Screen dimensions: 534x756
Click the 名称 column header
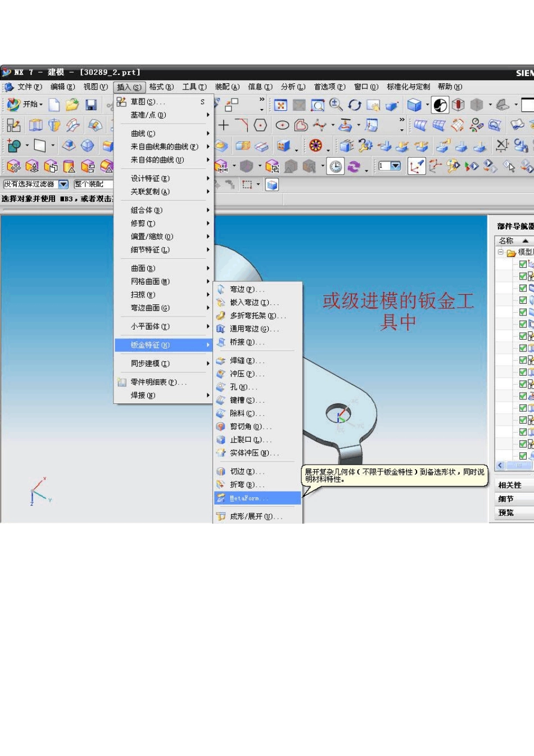coord(514,240)
